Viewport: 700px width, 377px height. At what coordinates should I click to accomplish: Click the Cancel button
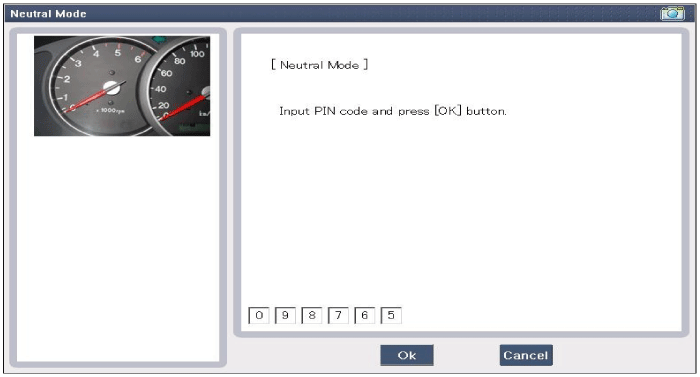point(526,355)
